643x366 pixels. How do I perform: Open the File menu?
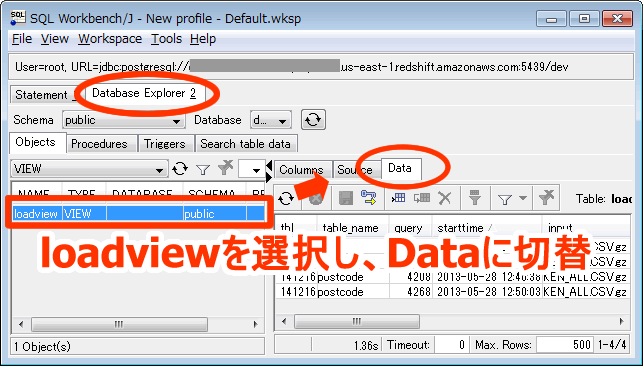[22, 39]
